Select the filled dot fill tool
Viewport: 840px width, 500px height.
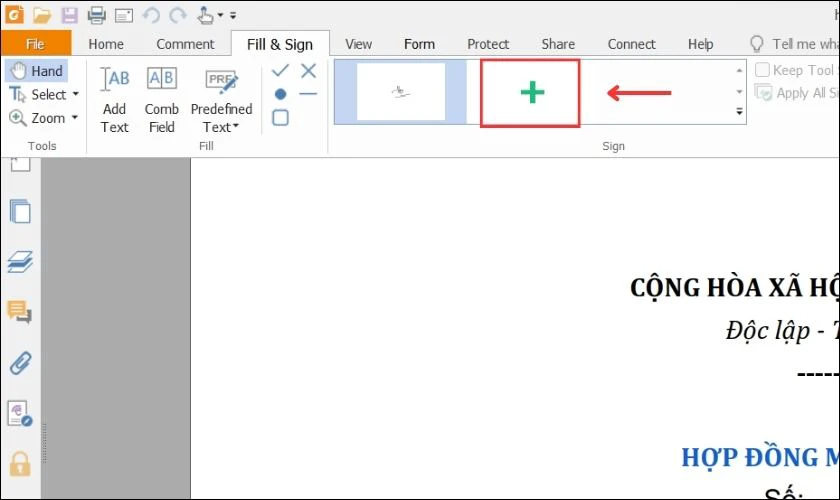(280, 94)
